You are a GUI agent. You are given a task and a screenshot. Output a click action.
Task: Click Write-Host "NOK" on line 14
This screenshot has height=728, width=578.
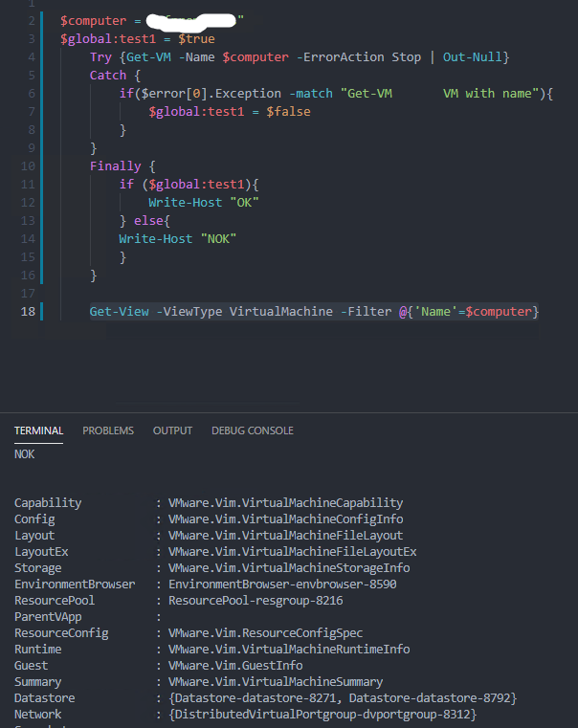(x=177, y=238)
